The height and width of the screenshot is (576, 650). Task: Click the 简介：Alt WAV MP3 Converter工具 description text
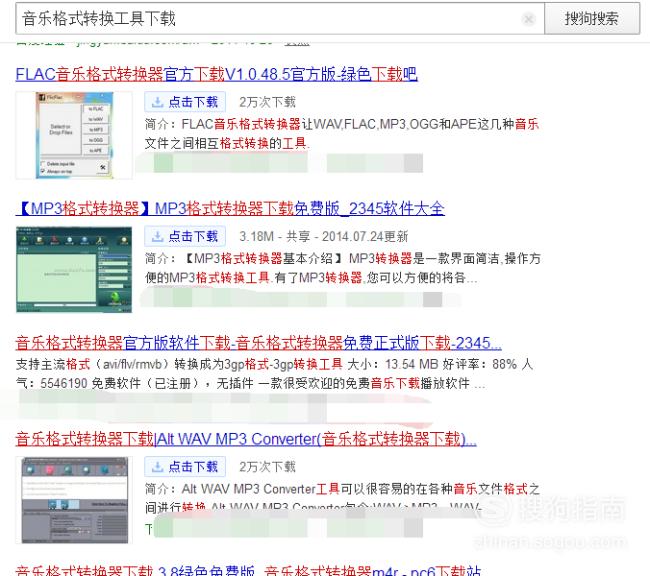342,498
